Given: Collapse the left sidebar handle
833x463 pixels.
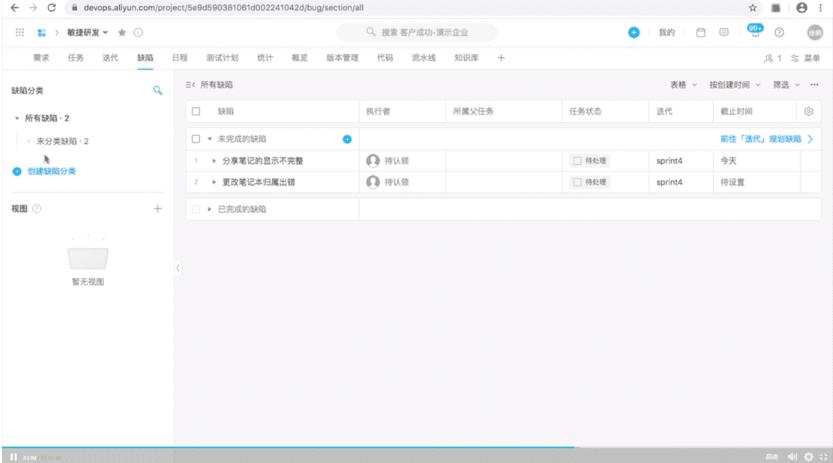Looking at the screenshot, I should tap(178, 267).
